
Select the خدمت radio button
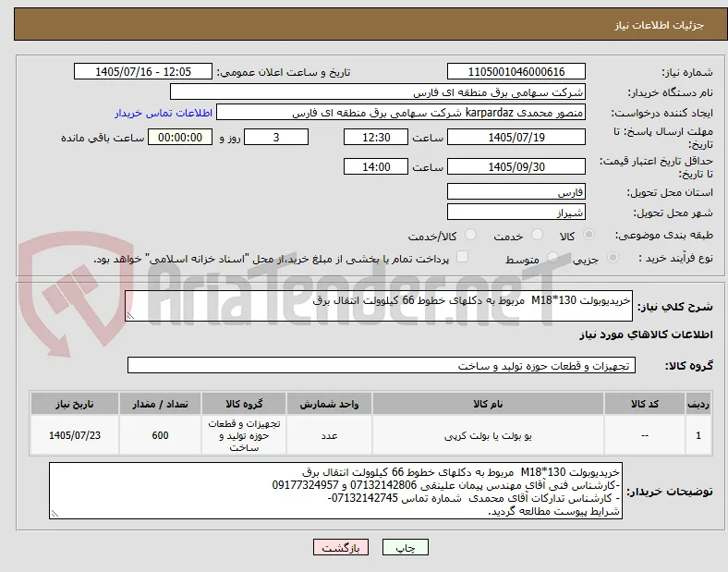tap(537, 235)
